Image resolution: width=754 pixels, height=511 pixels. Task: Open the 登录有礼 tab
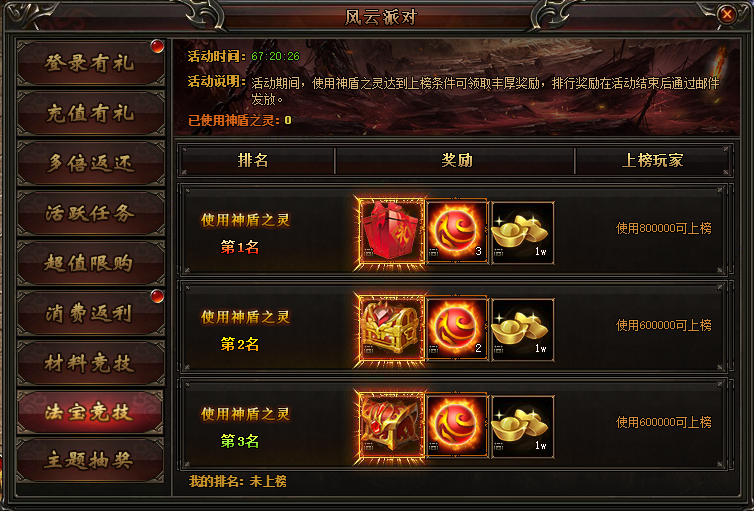tap(91, 63)
